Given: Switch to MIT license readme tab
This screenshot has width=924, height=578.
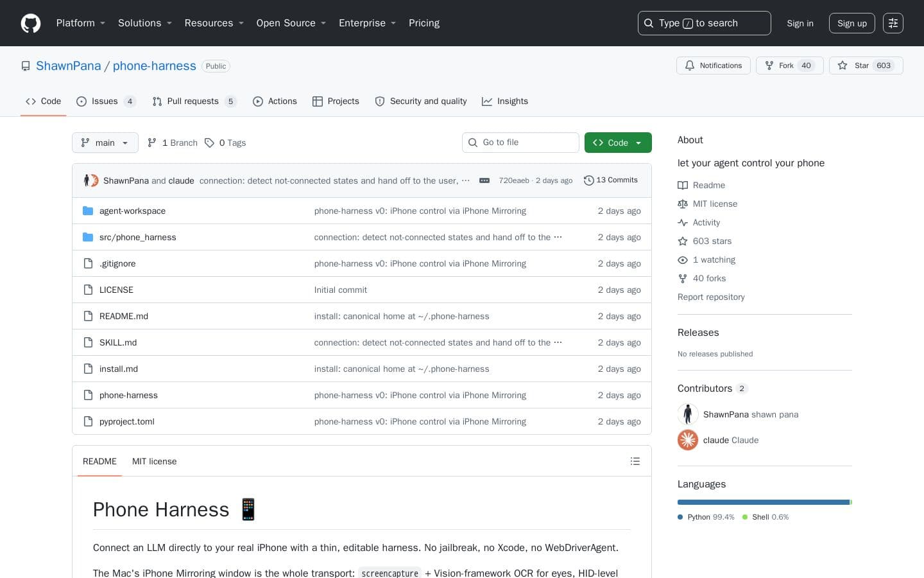Looking at the screenshot, I should click(154, 461).
